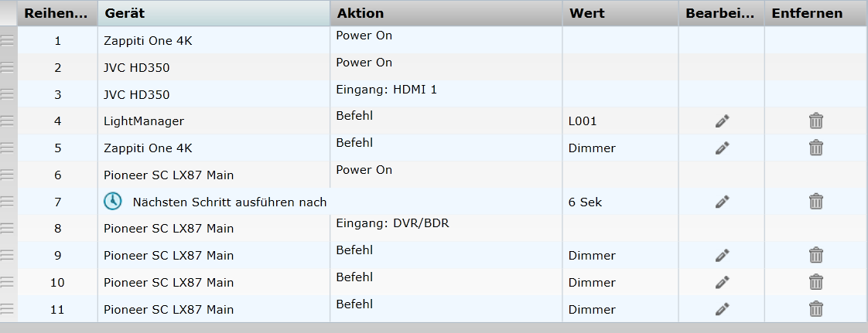Edit the 6 Sek delay step
The height and width of the screenshot is (333, 868).
pyautogui.click(x=722, y=202)
